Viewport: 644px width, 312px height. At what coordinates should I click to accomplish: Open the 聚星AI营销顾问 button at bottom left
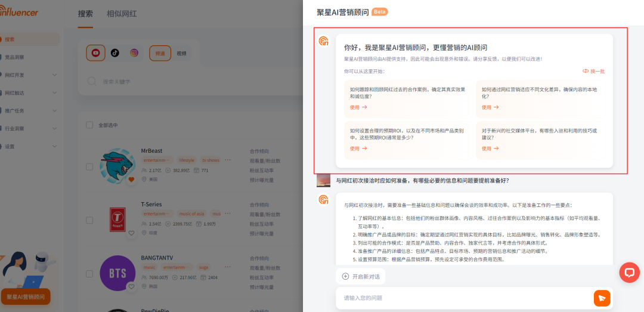(x=26, y=296)
